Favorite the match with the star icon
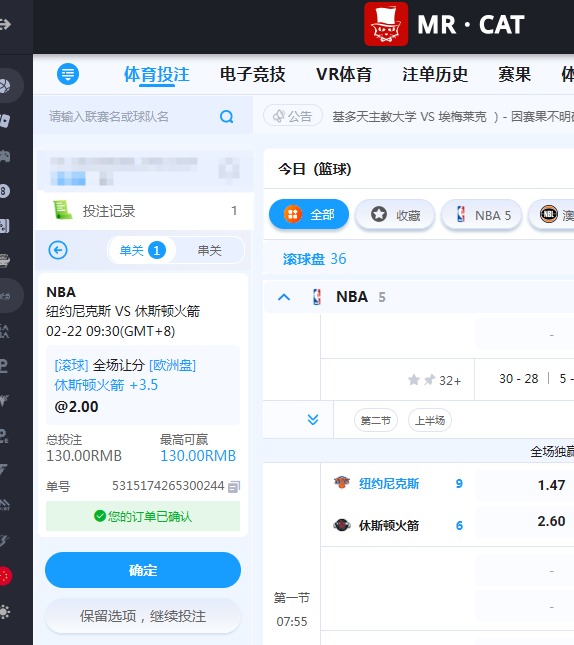Image resolution: width=574 pixels, height=645 pixels. click(414, 380)
